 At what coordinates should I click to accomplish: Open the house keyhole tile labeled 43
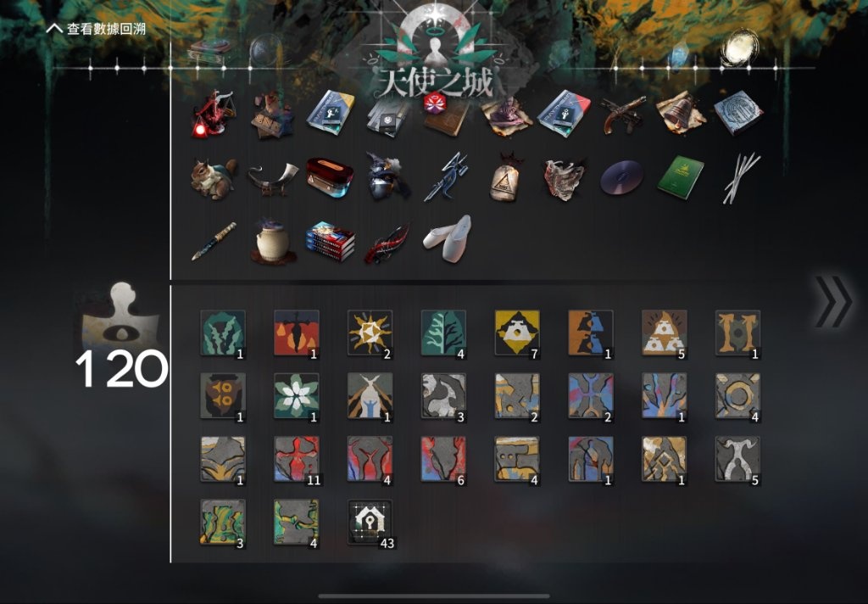pyautogui.click(x=370, y=522)
